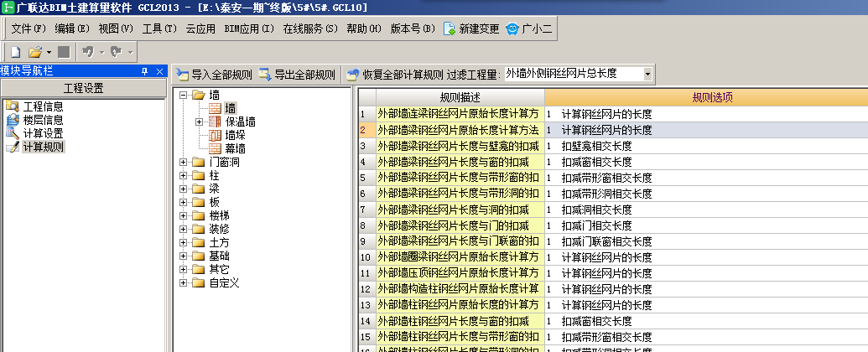Viewport: 868px width, 352px height.
Task: Expand the 楼梯 folder
Action: [x=183, y=216]
